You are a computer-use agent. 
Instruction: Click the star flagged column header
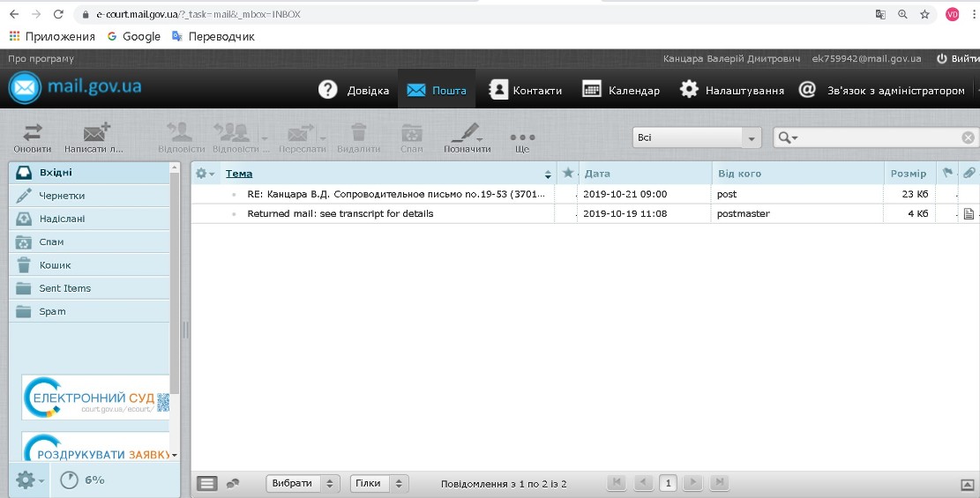pyautogui.click(x=567, y=173)
